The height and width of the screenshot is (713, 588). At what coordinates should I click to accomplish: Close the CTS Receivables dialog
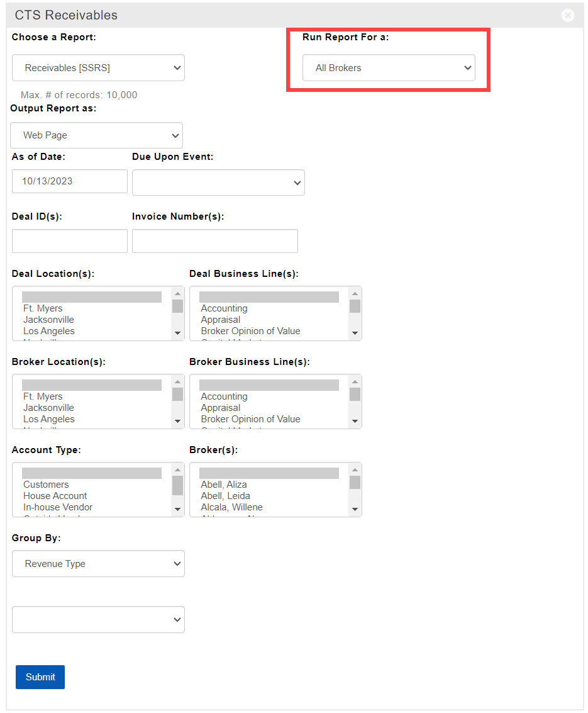(568, 16)
